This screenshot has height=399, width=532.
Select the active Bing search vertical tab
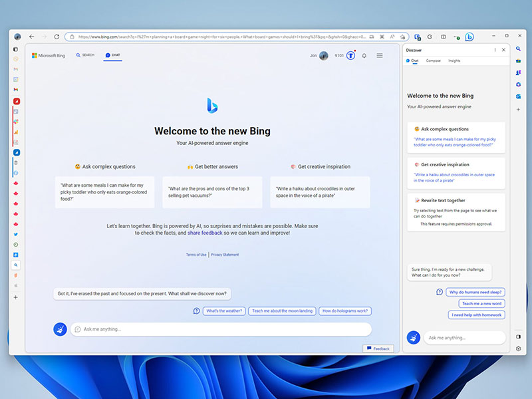(15, 265)
